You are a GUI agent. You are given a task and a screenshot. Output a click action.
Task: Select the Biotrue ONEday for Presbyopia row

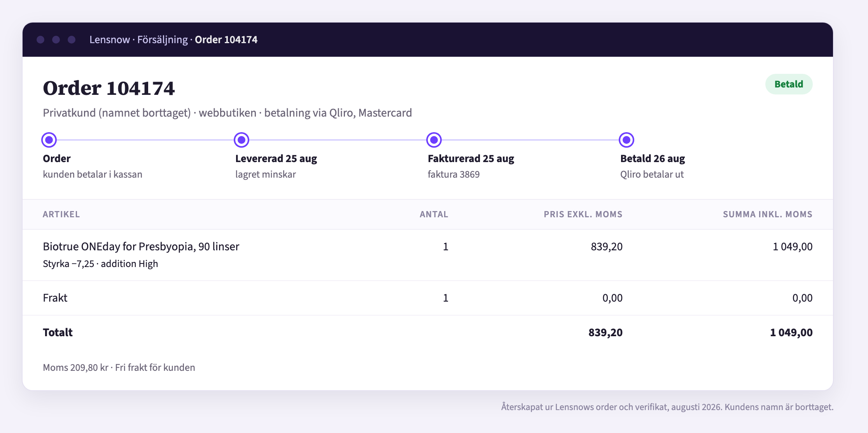(x=428, y=255)
